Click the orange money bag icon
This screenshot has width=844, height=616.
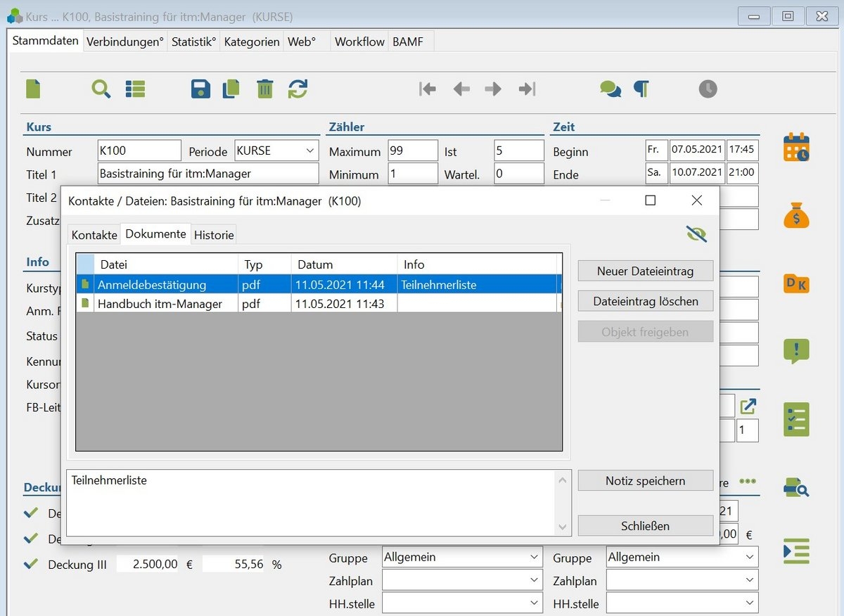point(796,215)
